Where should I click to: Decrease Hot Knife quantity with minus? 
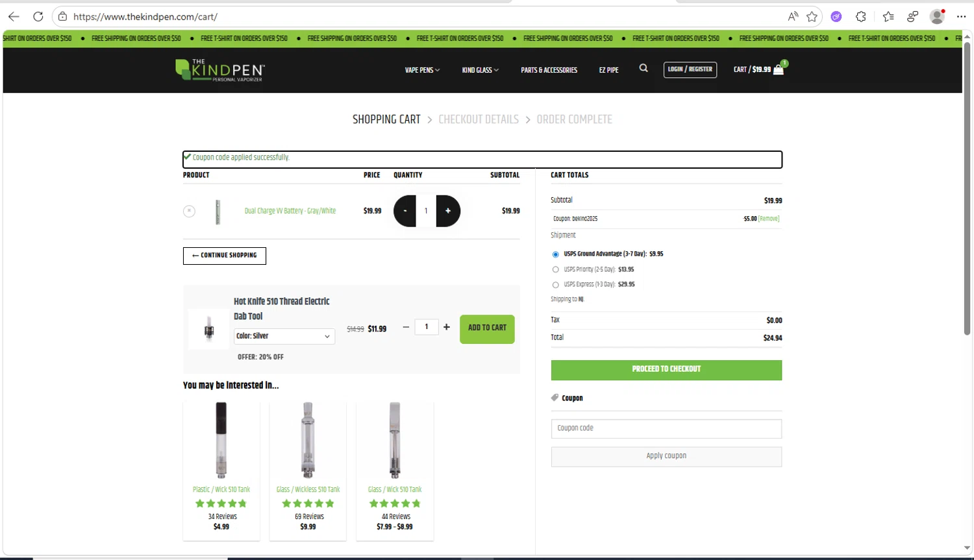[406, 327]
